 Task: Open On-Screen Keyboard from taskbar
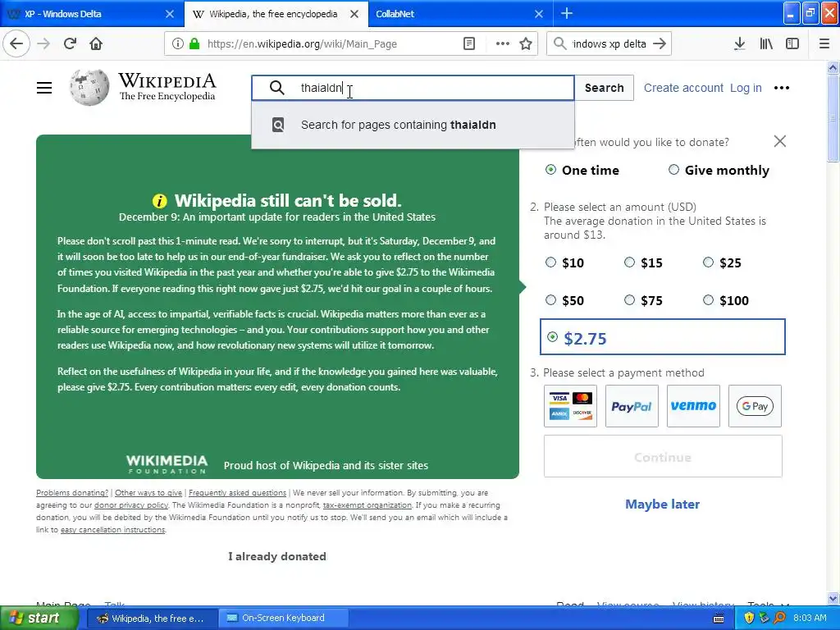(284, 619)
